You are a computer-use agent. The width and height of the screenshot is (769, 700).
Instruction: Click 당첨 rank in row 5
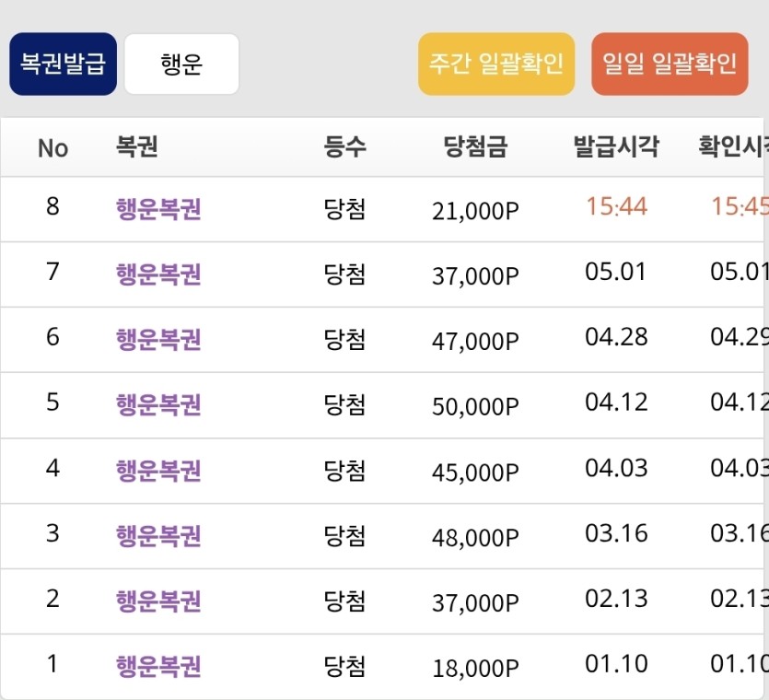coord(344,404)
